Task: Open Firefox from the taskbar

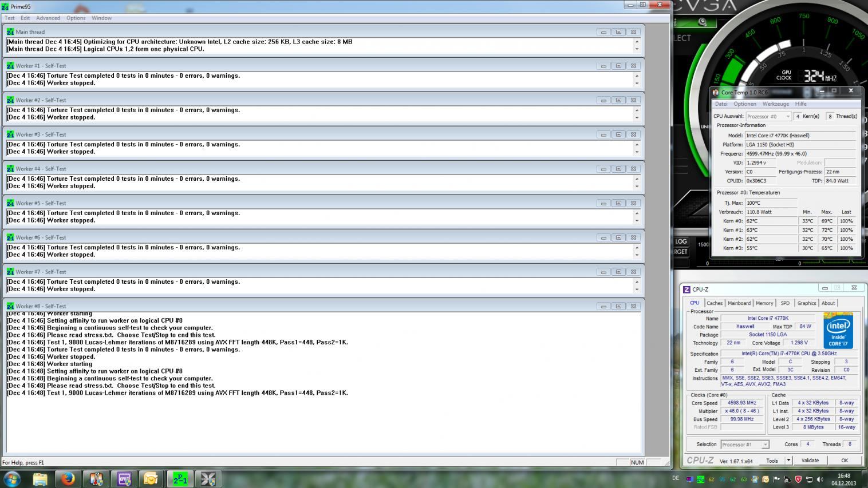Action: 68,479
